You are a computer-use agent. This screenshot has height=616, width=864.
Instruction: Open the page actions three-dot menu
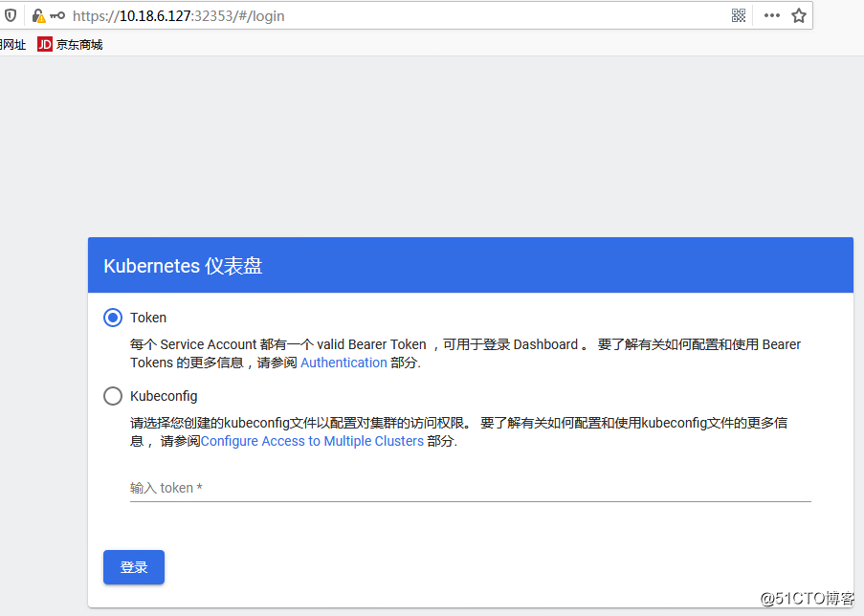771,15
